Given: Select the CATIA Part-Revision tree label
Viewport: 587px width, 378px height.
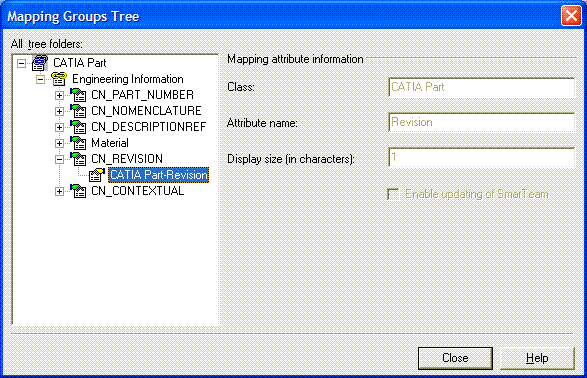Looking at the screenshot, I should point(159,175).
